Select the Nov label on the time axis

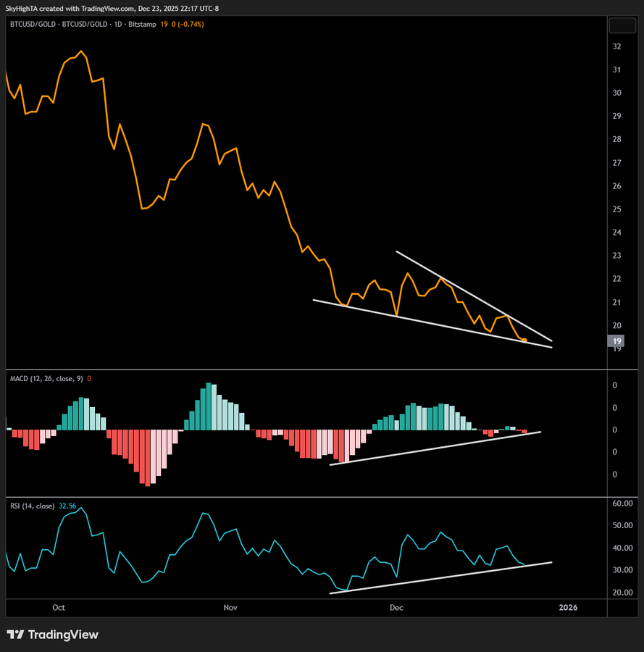[230, 608]
